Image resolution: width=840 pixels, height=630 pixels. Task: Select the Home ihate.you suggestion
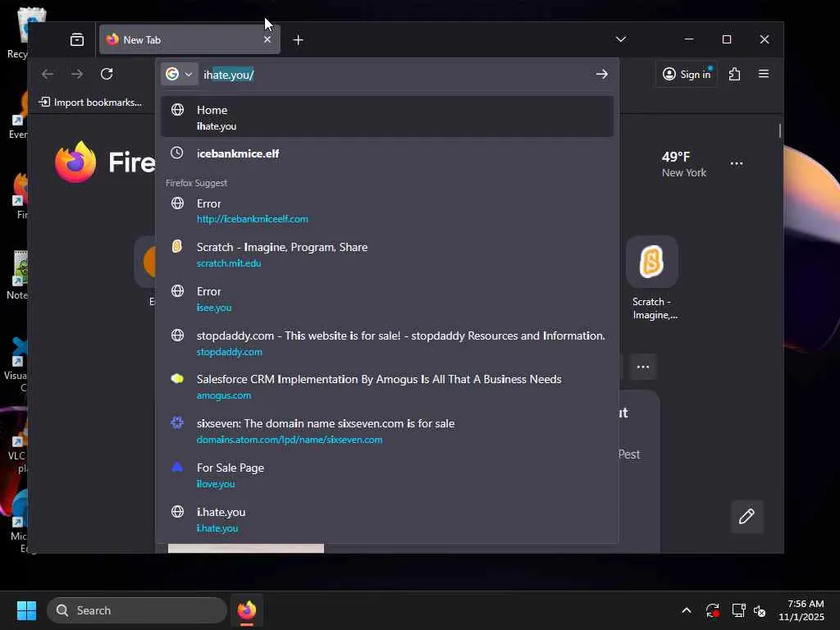tap(387, 116)
